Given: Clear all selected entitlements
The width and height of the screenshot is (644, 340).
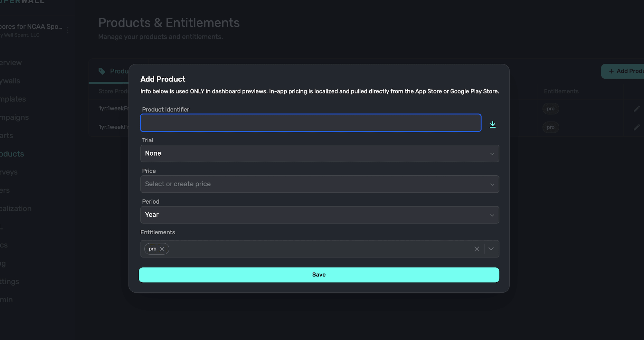Looking at the screenshot, I should pos(477,249).
